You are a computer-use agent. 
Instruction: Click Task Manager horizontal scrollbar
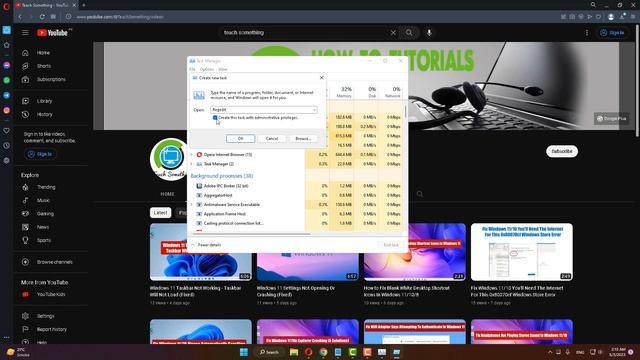pos(250,234)
